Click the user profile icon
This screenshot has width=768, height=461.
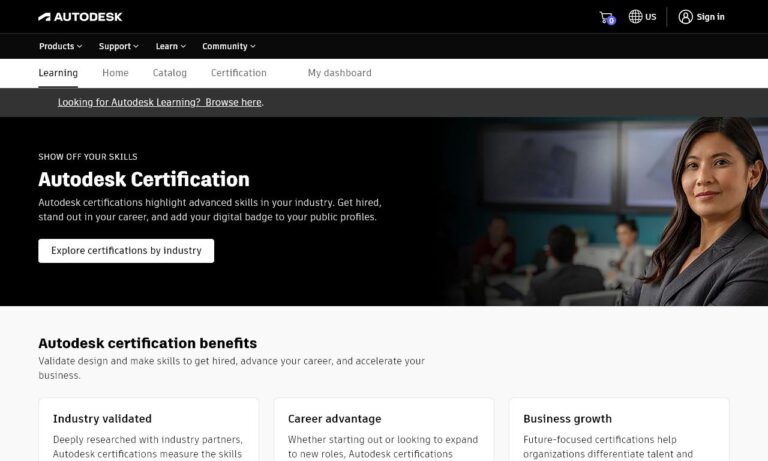(x=685, y=17)
